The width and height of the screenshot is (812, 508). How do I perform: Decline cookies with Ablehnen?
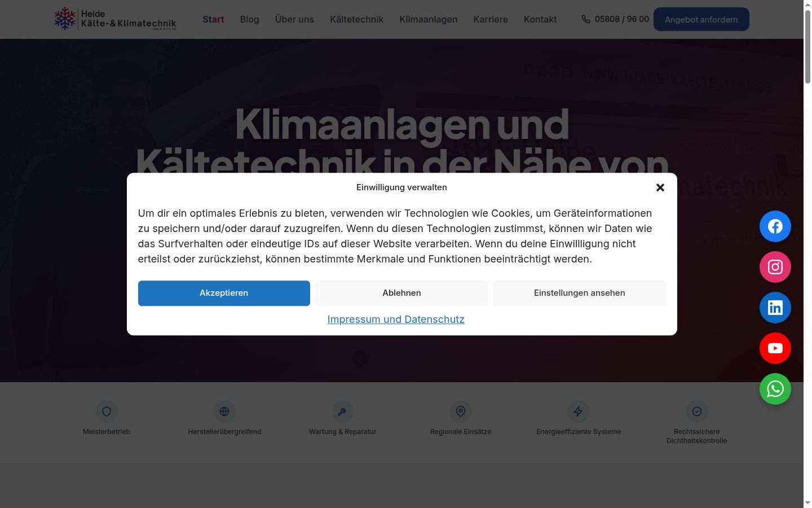point(401,293)
